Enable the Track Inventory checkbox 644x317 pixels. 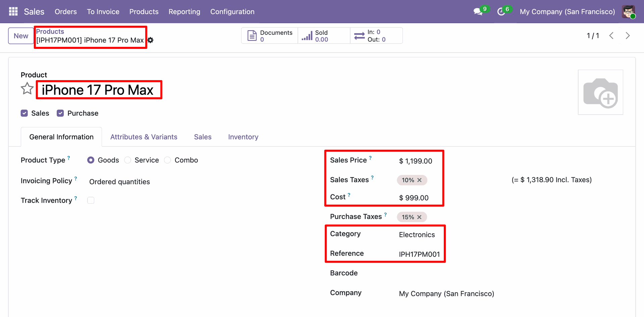pos(91,200)
